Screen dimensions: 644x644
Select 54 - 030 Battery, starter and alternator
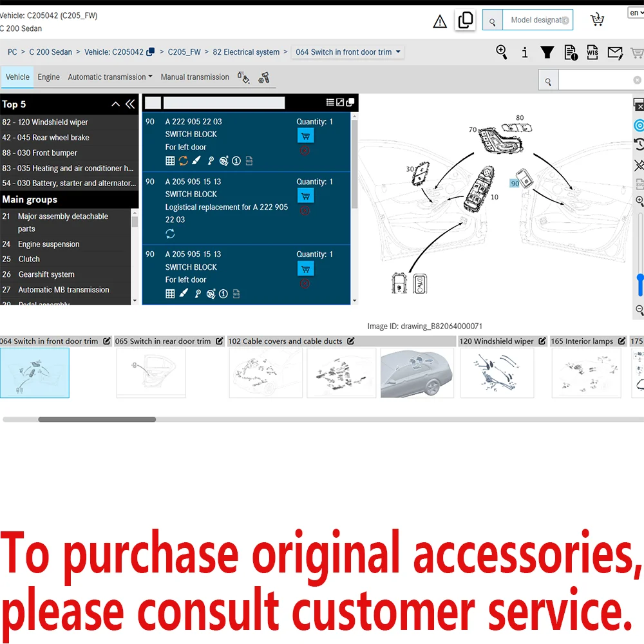69,183
